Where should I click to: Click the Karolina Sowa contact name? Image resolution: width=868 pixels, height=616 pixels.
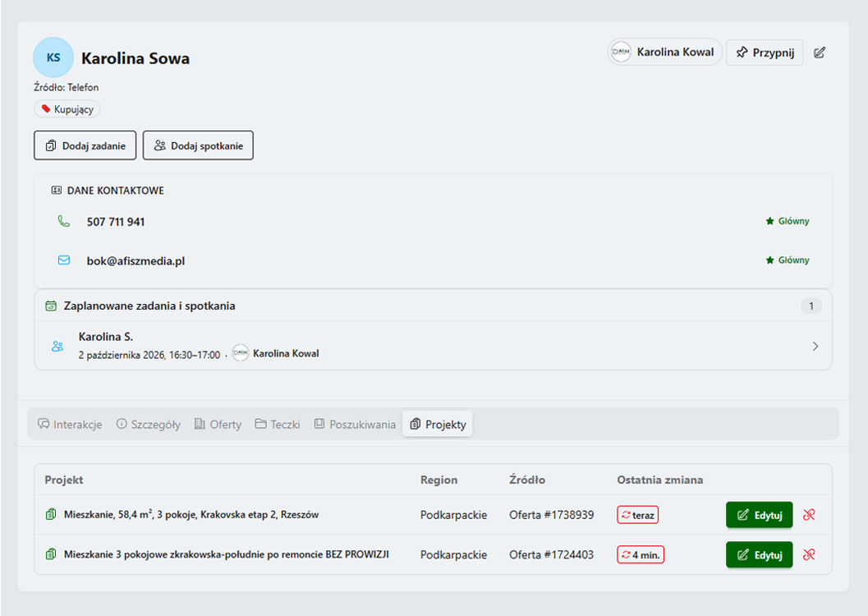tap(135, 58)
